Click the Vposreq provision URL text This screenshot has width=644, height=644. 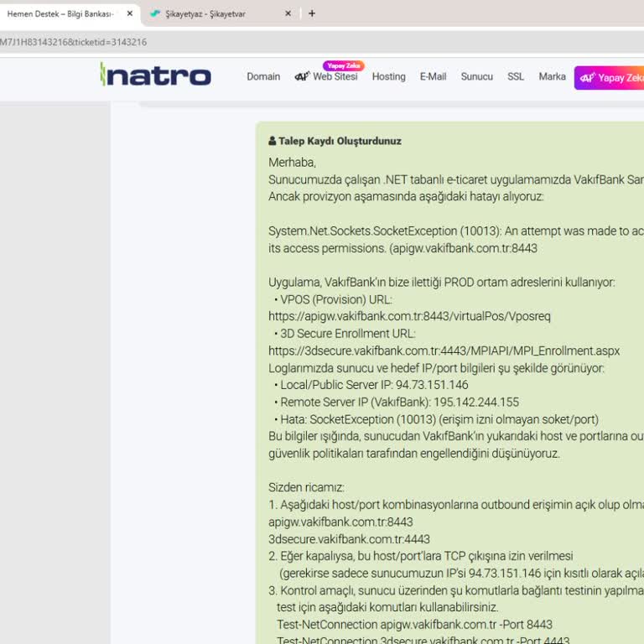(409, 316)
